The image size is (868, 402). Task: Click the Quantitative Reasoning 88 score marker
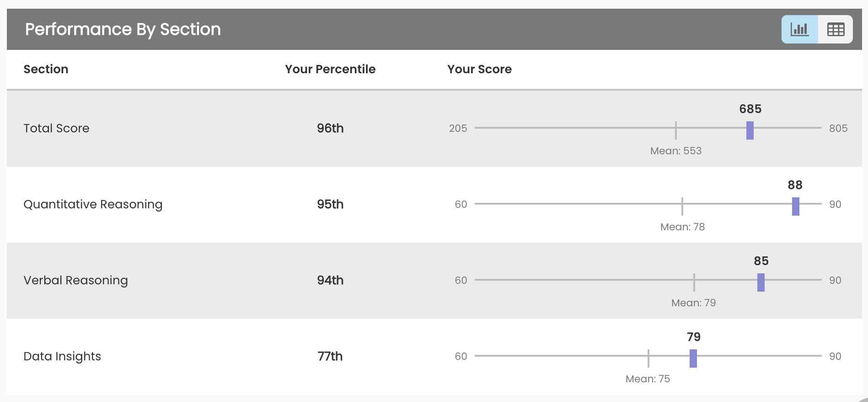click(x=796, y=206)
